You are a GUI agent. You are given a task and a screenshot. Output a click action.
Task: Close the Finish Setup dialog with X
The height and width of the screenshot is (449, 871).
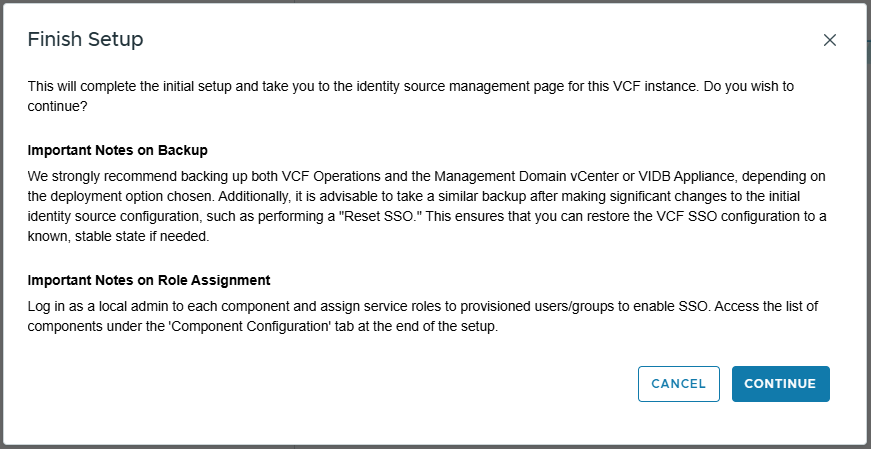coord(829,40)
